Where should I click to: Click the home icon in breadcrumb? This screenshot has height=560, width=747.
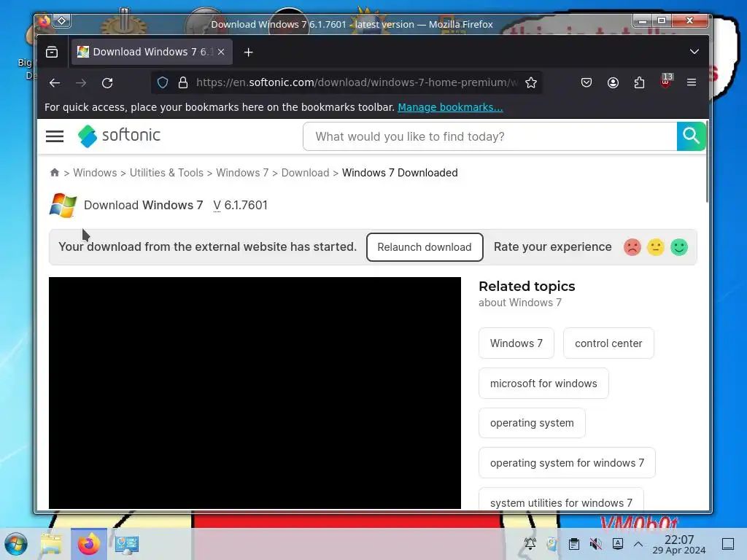point(55,172)
